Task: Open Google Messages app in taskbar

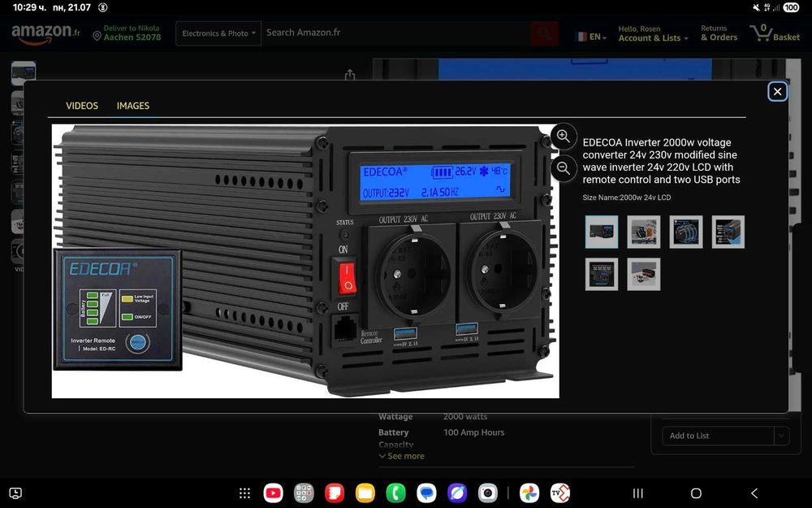Action: 427,493
